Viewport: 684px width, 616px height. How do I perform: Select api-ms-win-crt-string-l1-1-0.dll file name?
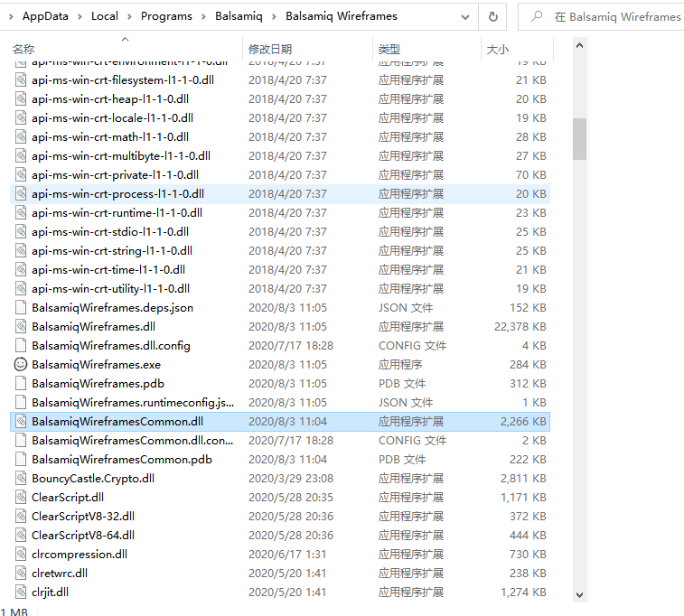112,251
